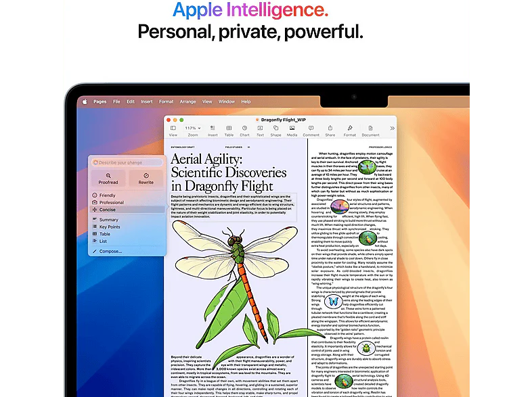
Task: Open the View menu in menu bar
Action: tap(207, 101)
